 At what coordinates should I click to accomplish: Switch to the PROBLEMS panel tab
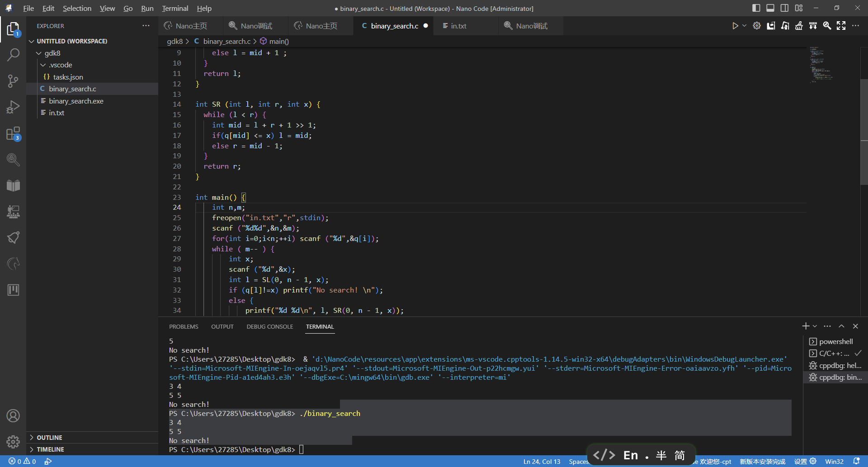tap(184, 326)
